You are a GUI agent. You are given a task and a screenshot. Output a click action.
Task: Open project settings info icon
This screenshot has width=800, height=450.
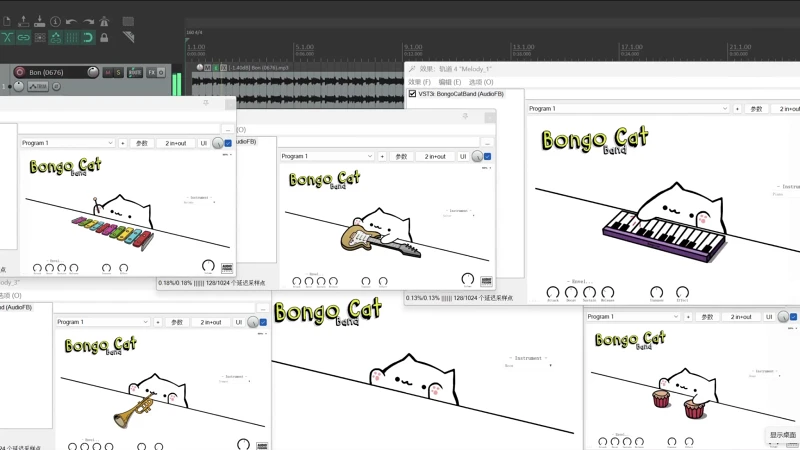(x=56, y=21)
